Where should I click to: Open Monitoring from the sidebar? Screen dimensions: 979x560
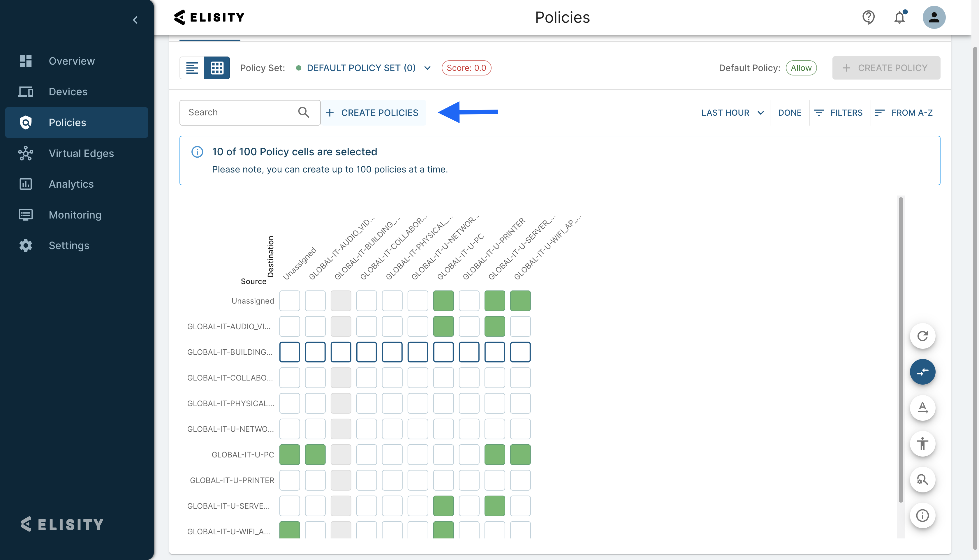(77, 215)
